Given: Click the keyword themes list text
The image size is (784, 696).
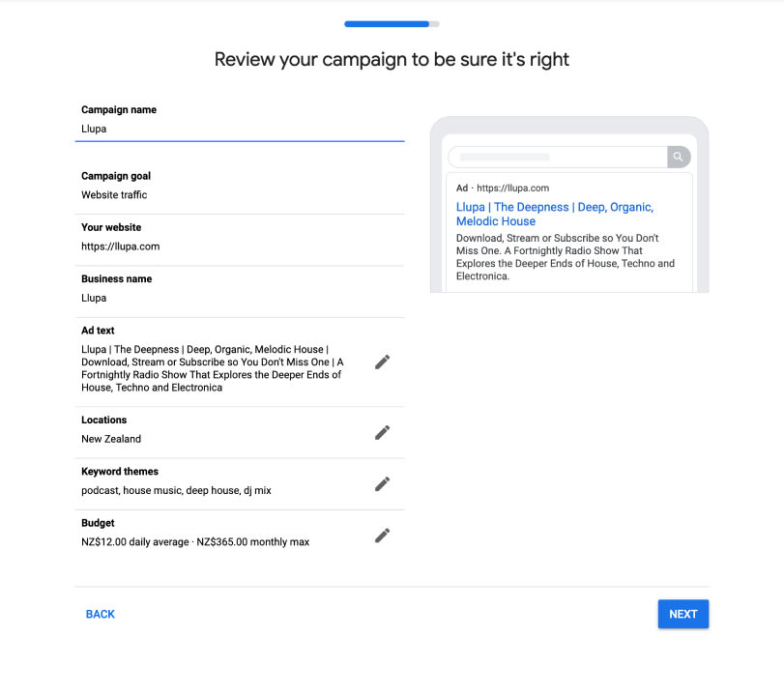Looking at the screenshot, I should coord(176,490).
